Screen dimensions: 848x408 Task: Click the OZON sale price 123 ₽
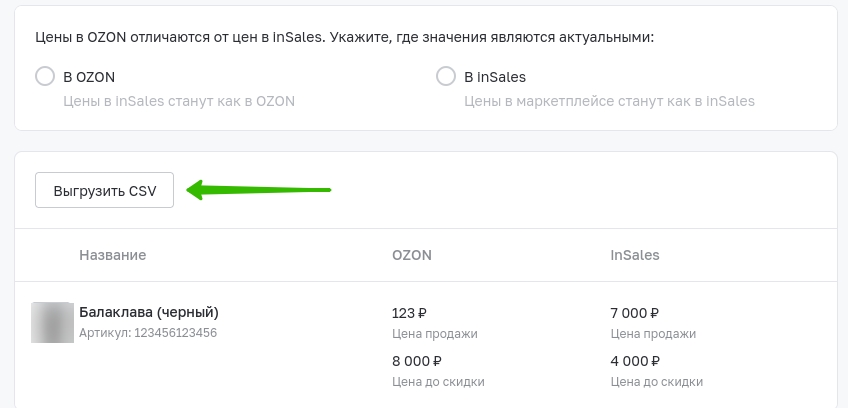pos(409,313)
